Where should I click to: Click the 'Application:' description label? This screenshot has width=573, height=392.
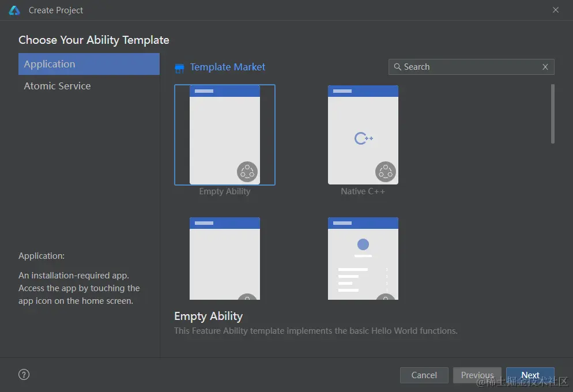[x=42, y=256]
